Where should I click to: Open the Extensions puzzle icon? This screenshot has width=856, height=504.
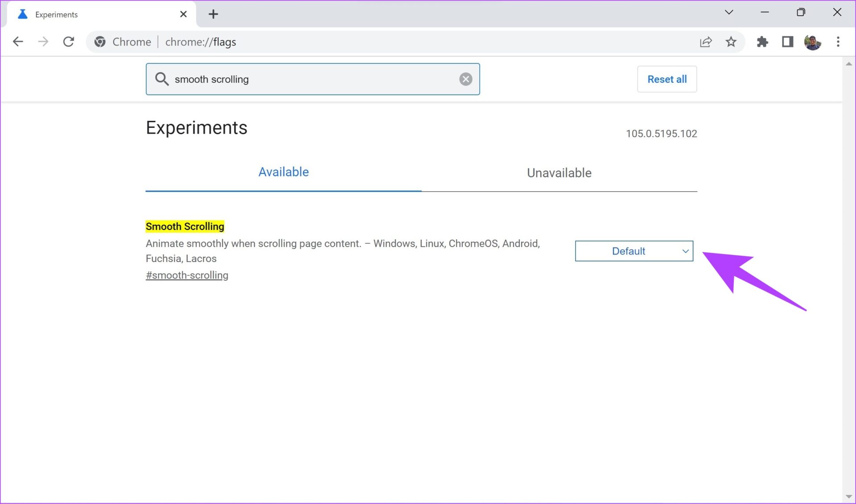pyautogui.click(x=762, y=42)
